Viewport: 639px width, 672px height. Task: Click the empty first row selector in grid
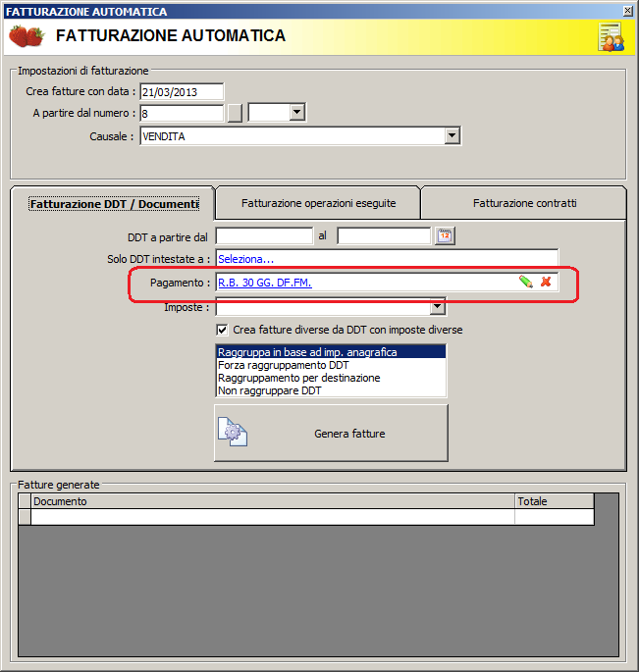25,517
